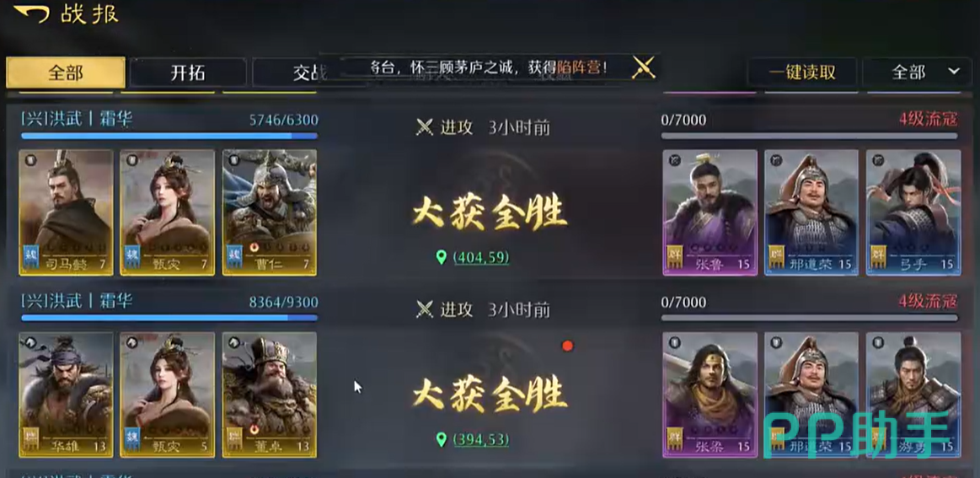Click the chevron arrow on the filter dropdown
Viewport: 980px width, 478px height.
[x=954, y=72]
